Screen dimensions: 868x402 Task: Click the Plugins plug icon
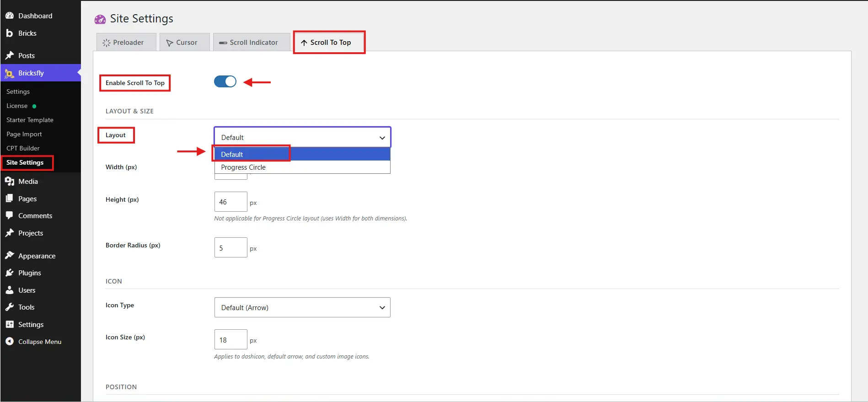click(9, 273)
